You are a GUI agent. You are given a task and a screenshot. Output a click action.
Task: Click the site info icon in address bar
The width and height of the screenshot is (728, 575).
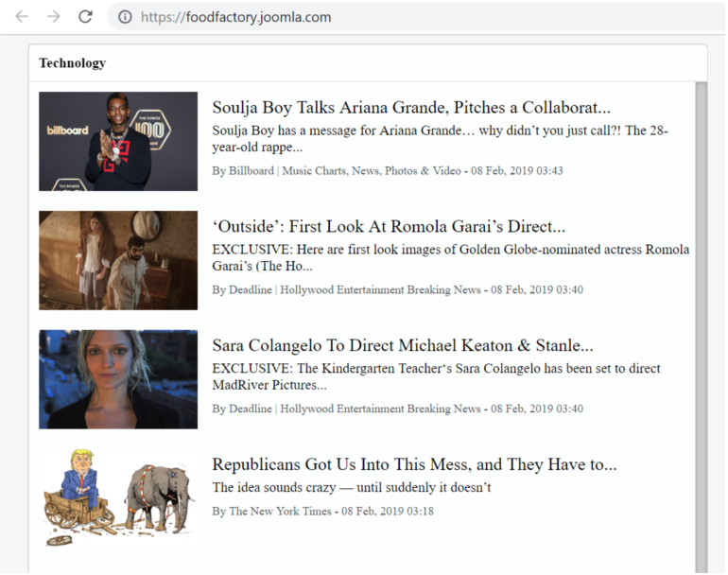click(125, 17)
